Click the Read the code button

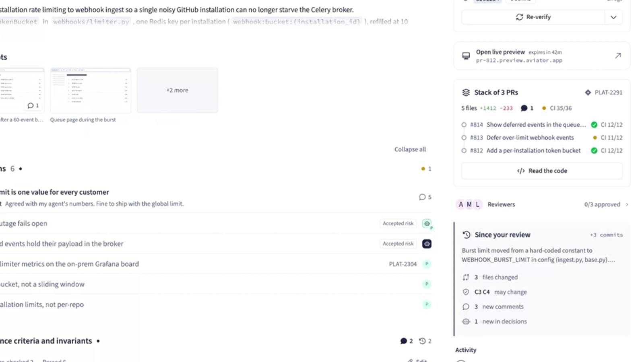pos(542,171)
